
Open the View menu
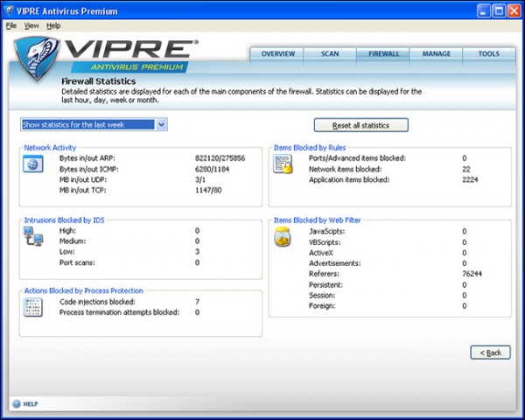31,25
